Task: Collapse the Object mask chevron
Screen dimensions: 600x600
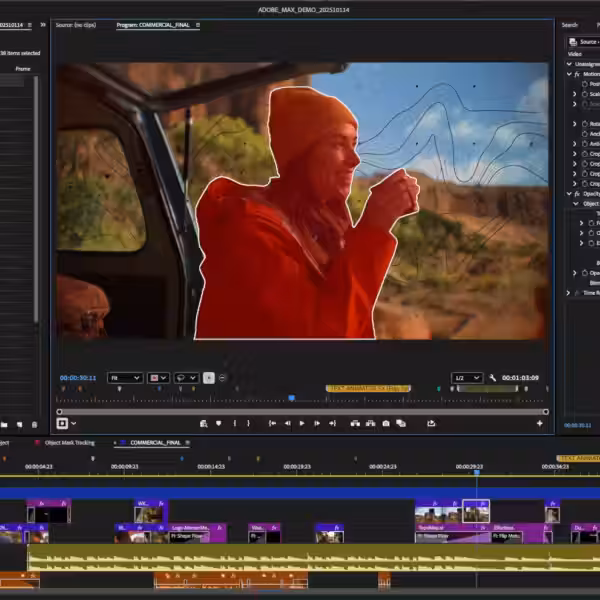Action: point(576,204)
